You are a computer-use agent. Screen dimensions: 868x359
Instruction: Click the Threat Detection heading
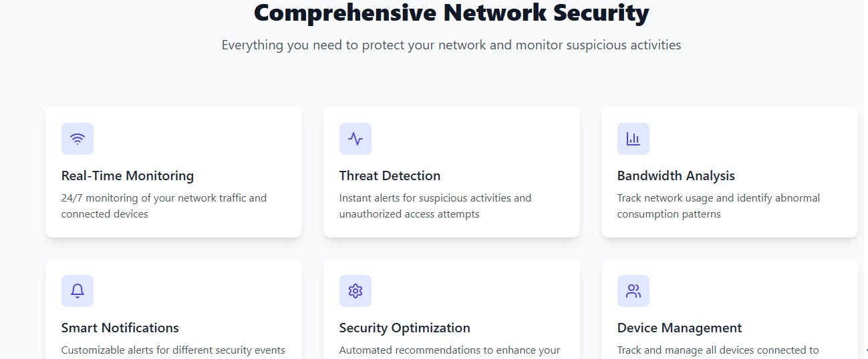tap(390, 175)
